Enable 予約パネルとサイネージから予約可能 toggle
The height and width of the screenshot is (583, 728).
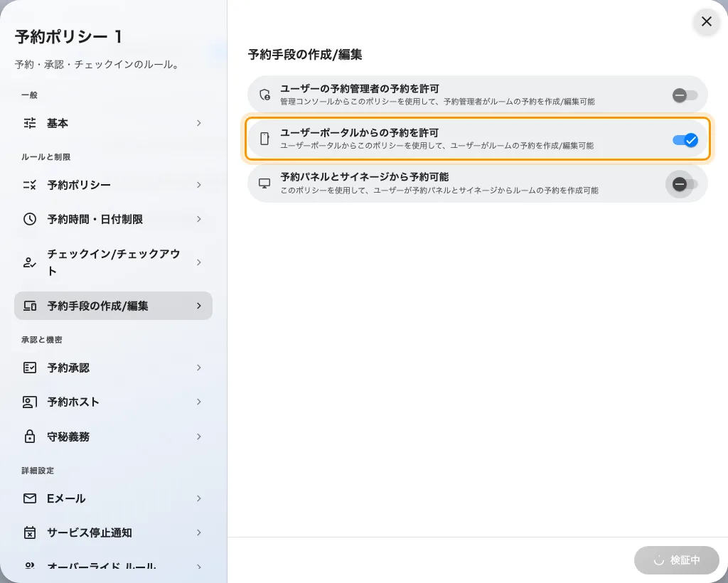685,184
